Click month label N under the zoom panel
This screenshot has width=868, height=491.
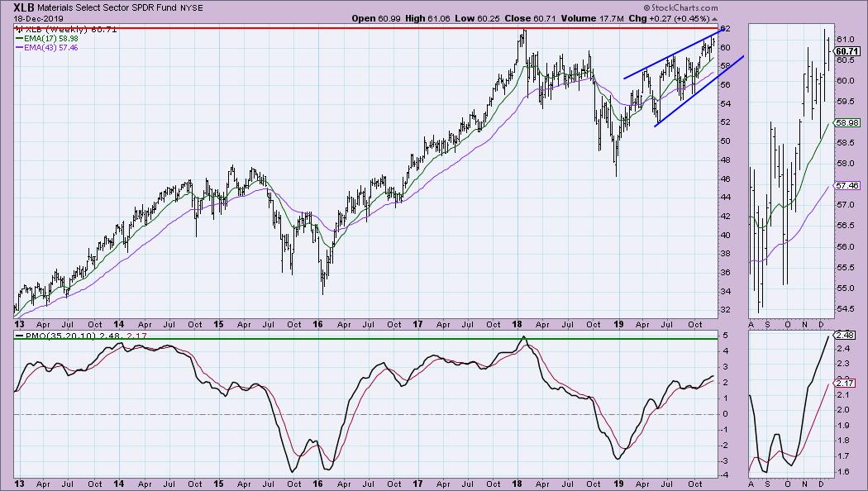(x=805, y=324)
